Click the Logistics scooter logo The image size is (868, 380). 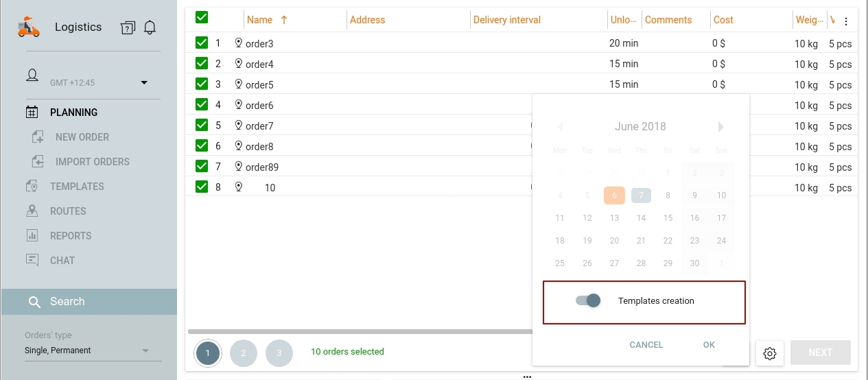(x=29, y=27)
